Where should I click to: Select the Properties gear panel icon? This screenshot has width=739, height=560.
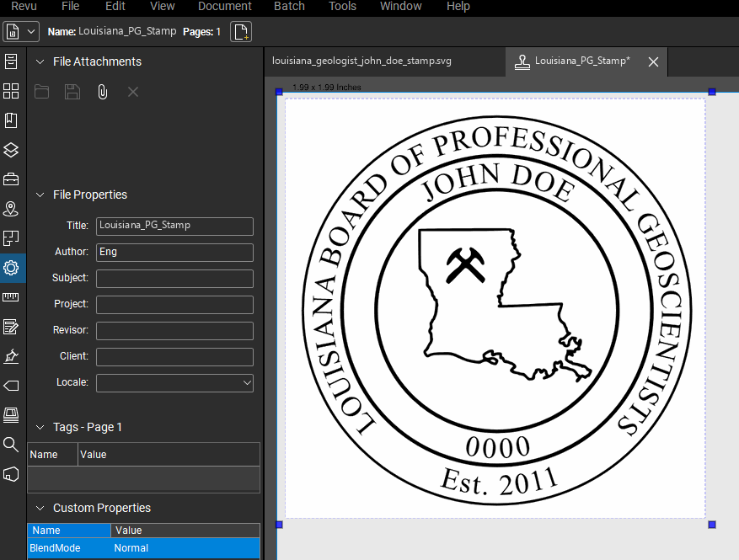tap(11, 268)
